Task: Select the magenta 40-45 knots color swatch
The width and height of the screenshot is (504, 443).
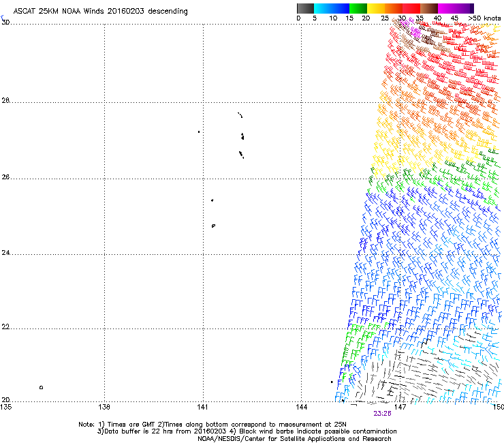Action: click(447, 8)
